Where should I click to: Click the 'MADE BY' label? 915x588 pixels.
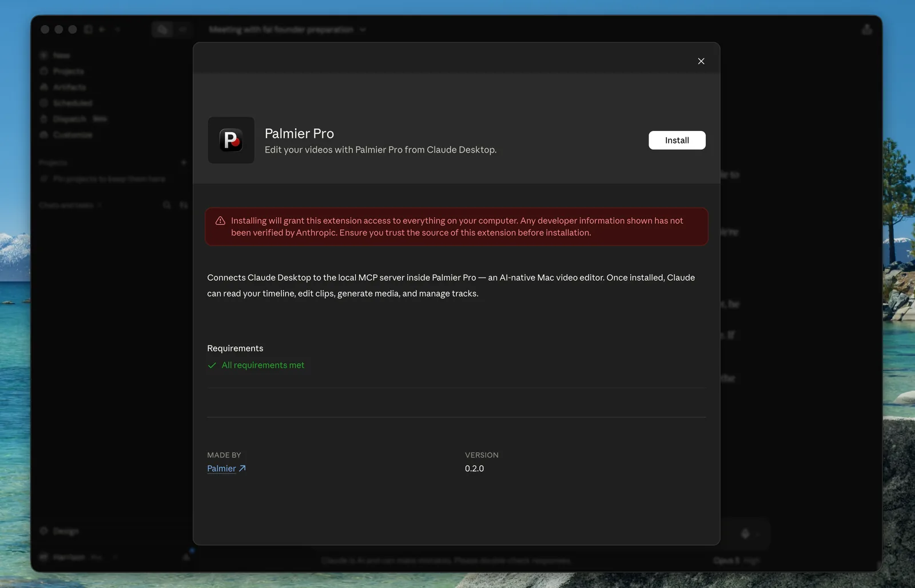(x=224, y=455)
